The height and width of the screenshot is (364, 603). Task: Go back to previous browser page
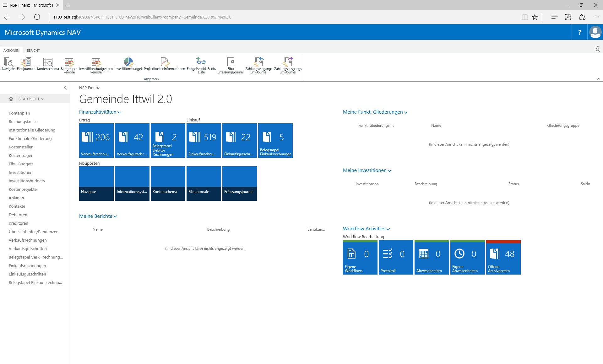click(x=7, y=17)
